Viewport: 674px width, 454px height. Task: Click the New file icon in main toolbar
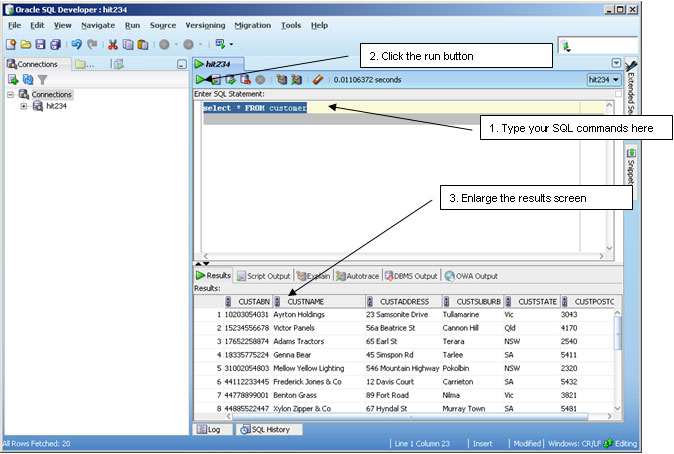click(11, 44)
